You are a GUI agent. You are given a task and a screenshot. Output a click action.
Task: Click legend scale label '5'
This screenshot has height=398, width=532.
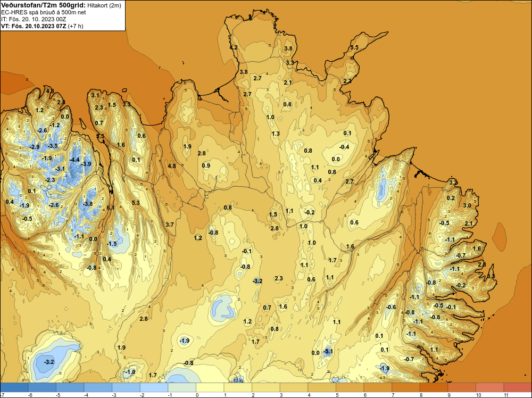coord(338,395)
